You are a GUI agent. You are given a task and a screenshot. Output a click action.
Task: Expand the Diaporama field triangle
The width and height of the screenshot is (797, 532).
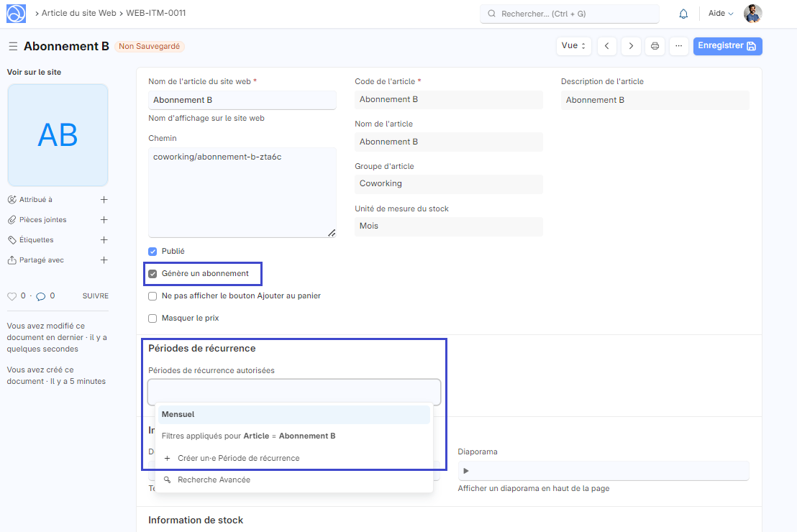point(466,471)
